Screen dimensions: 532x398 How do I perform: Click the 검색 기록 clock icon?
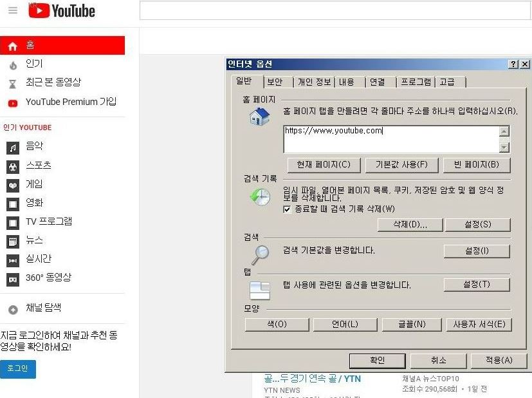click(x=261, y=196)
